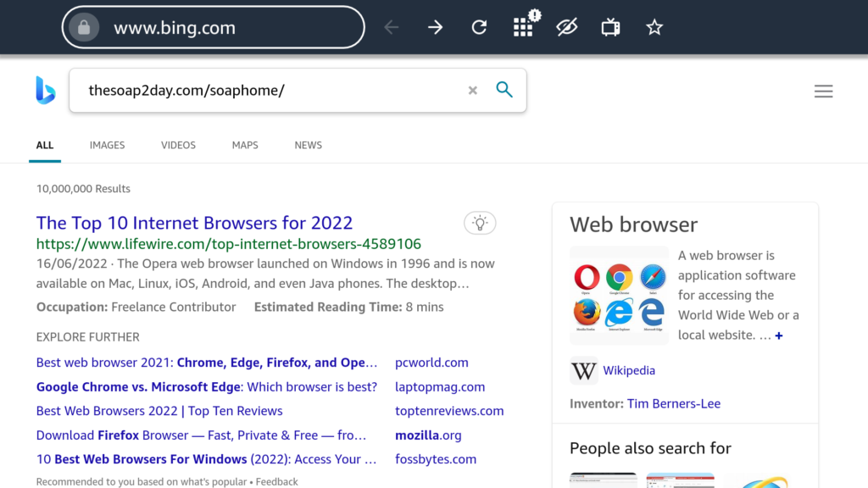
Task: Switch to the Images tab
Action: point(107,145)
